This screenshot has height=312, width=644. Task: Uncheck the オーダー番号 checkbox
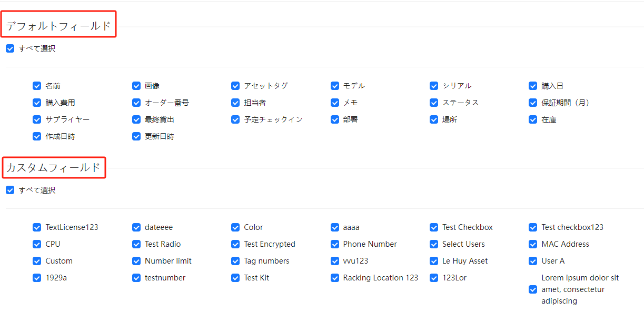[136, 103]
